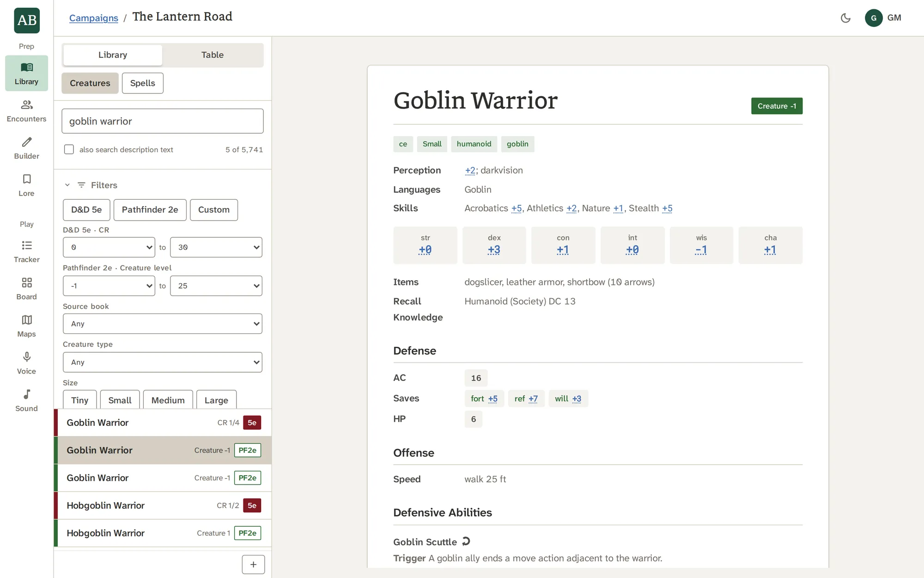924x578 pixels.
Task: Toggle the D&D 5e system filter
Action: point(86,210)
